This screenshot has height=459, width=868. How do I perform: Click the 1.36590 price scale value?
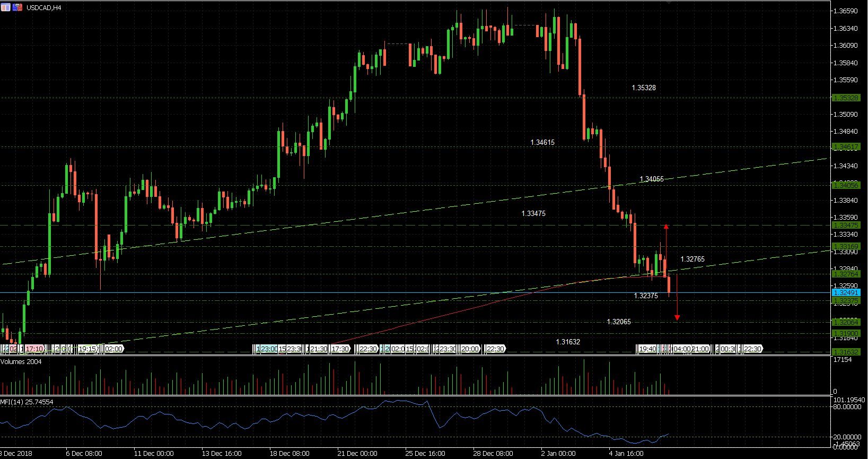coord(846,11)
